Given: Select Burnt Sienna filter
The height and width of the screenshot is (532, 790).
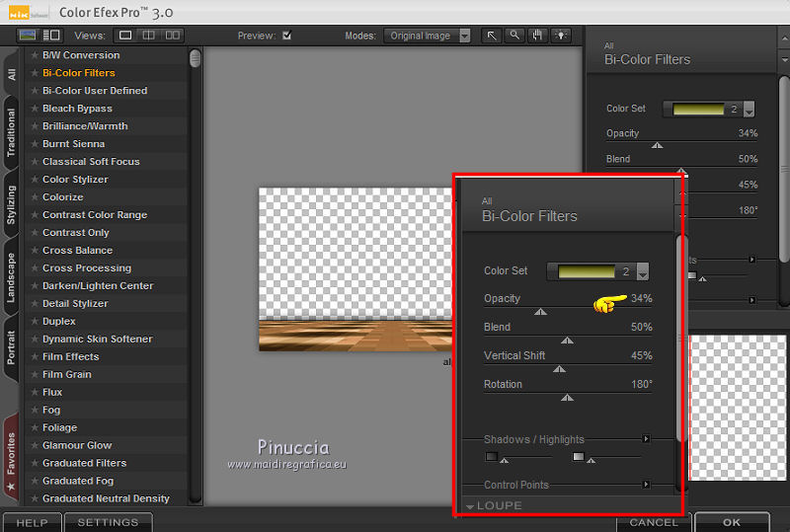Looking at the screenshot, I should pyautogui.click(x=73, y=143).
